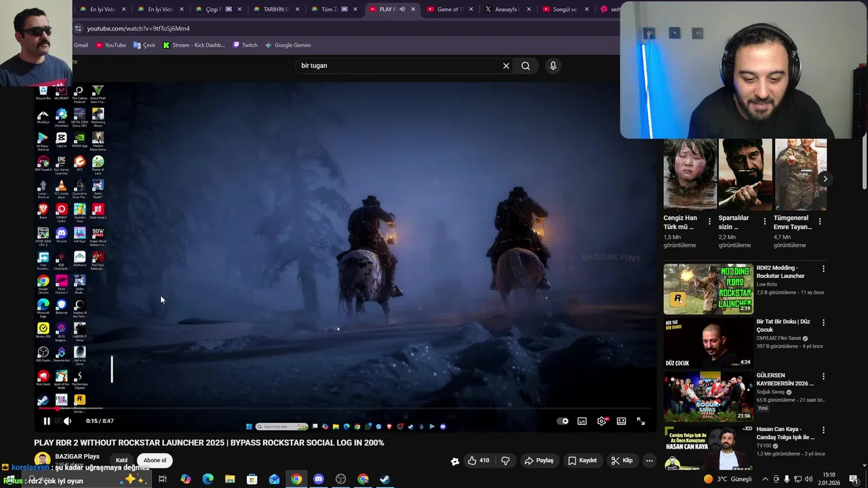Click the YouTube search field

tap(399, 66)
